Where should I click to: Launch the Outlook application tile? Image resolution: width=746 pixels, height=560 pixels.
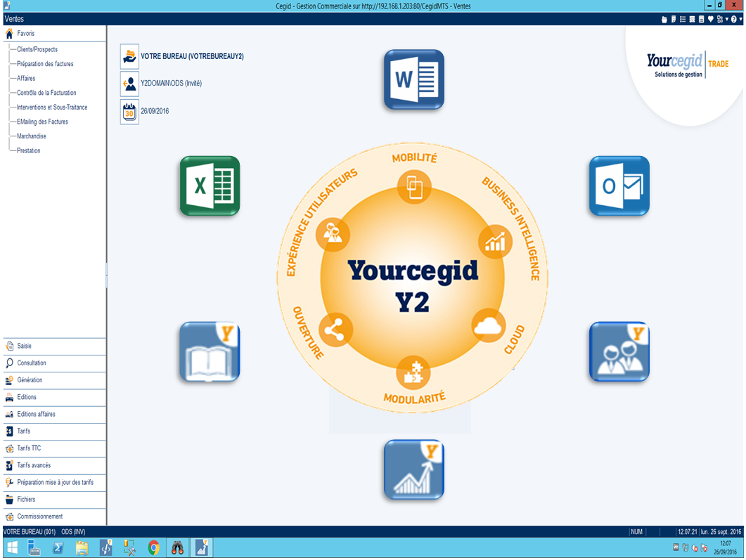click(x=619, y=186)
